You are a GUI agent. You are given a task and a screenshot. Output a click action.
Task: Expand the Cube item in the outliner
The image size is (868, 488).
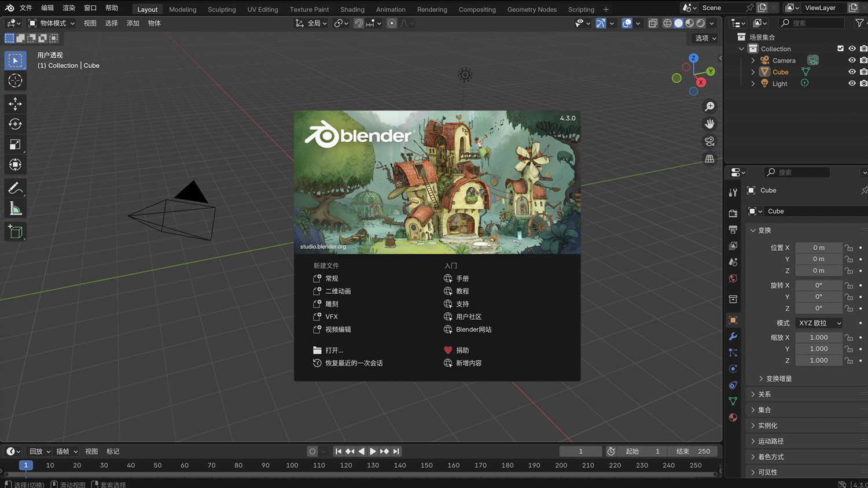[753, 72]
